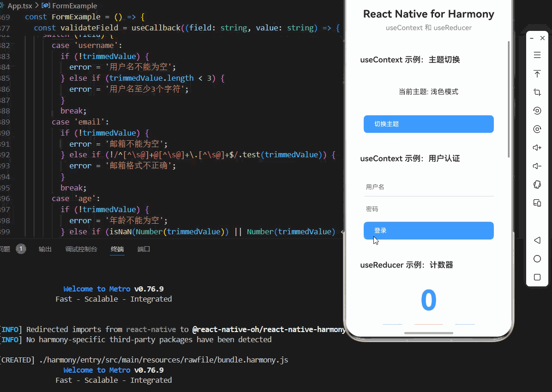This screenshot has width=552, height=392.
Task: Decrease emulator volume
Action: pyautogui.click(x=537, y=166)
